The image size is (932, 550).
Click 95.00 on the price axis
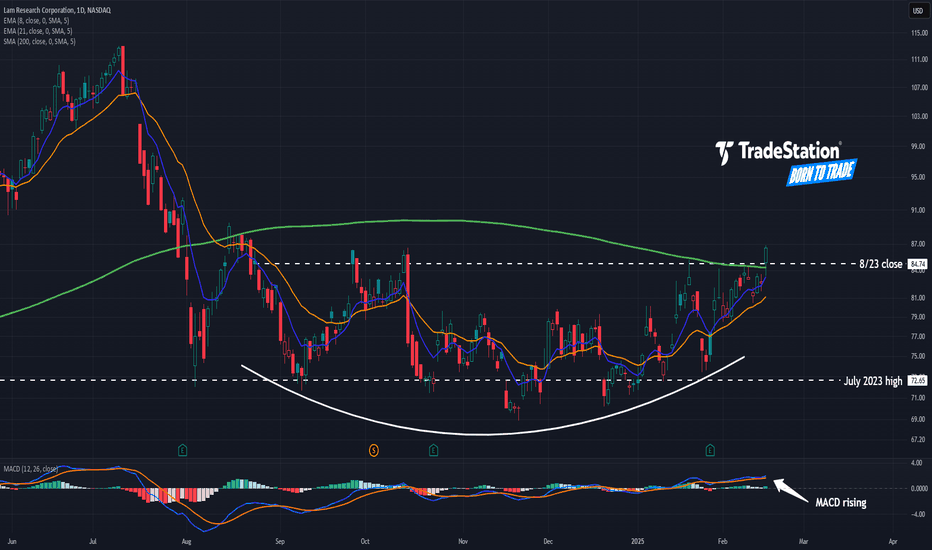coord(919,177)
